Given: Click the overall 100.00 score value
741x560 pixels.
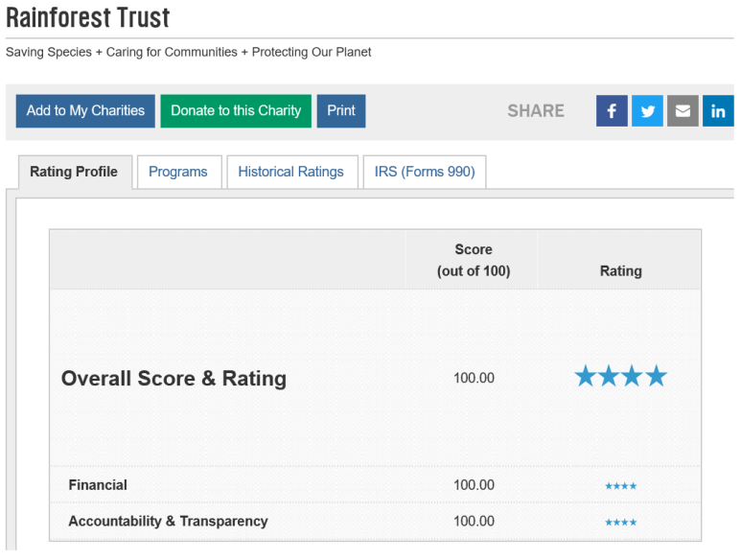Looking at the screenshot, I should click(x=474, y=378).
